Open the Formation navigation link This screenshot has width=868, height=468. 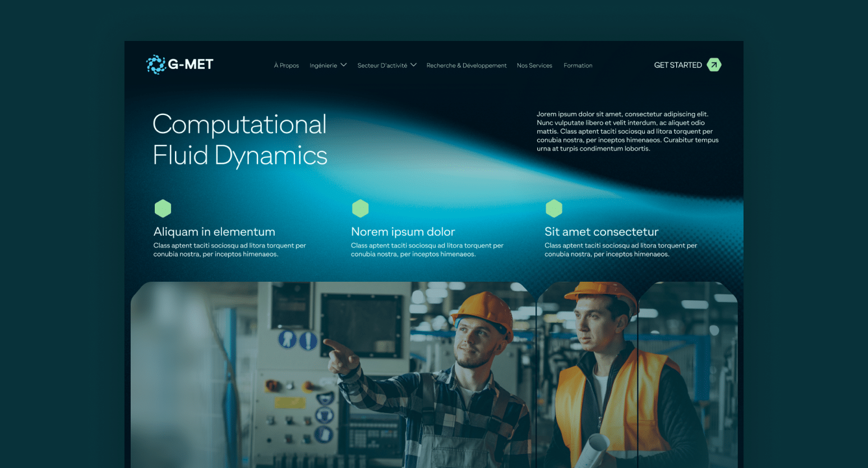[x=578, y=66]
